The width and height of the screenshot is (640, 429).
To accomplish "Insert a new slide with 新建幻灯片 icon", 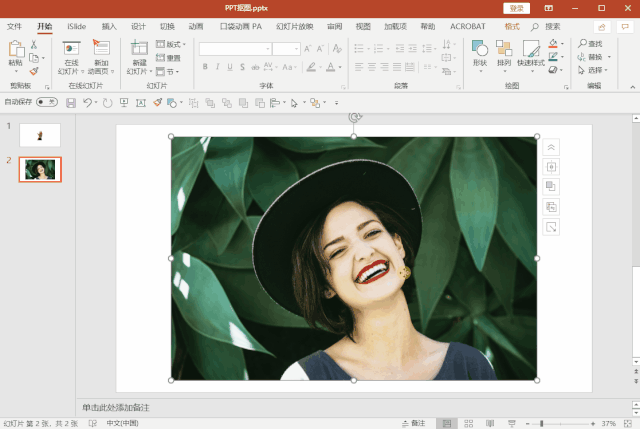I will click(x=139, y=50).
